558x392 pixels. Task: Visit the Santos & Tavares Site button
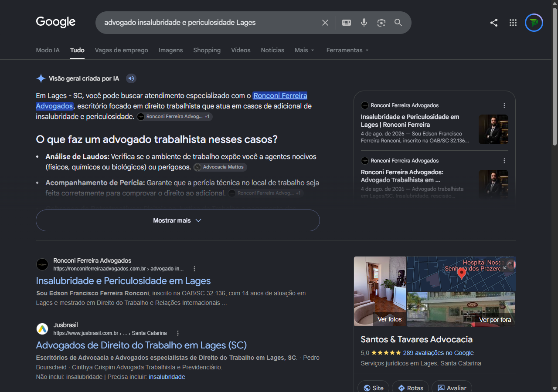(x=373, y=388)
